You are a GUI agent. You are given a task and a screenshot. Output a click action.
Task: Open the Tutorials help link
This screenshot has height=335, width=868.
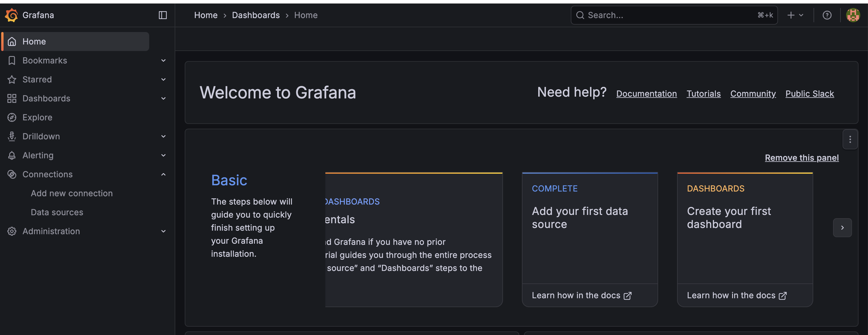pos(704,93)
